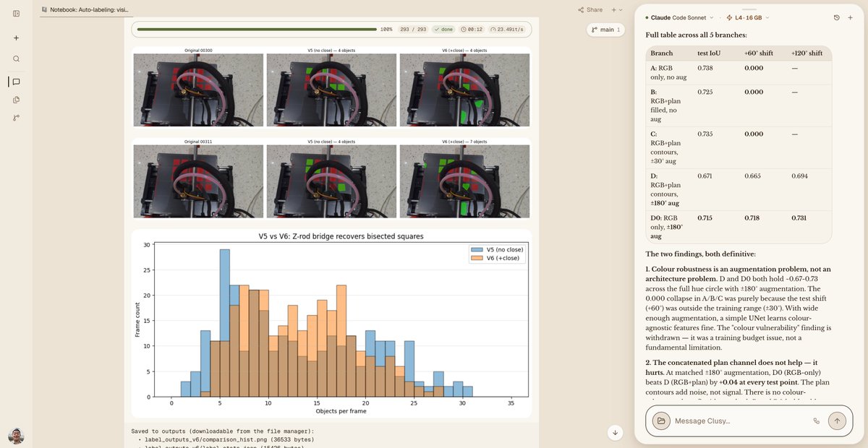This screenshot has height=448, width=868.
Task: Click the test IoU column header
Action: 709,53
